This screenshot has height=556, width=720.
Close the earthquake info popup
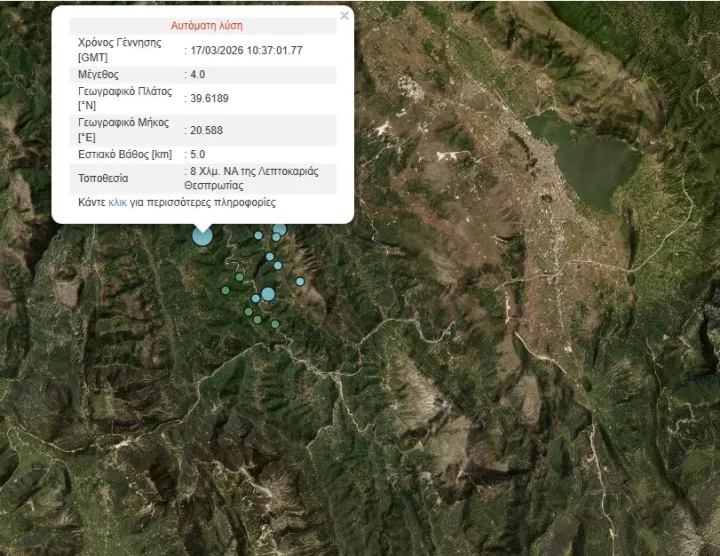(345, 16)
